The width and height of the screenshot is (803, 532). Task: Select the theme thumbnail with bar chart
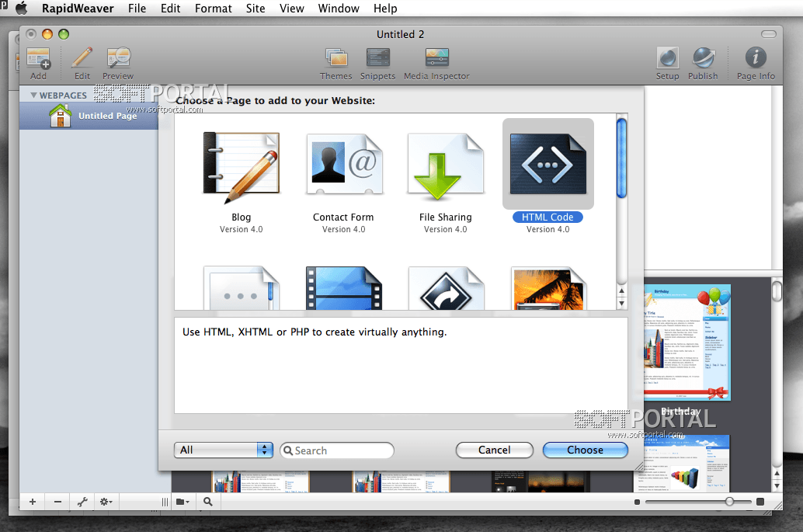click(683, 464)
